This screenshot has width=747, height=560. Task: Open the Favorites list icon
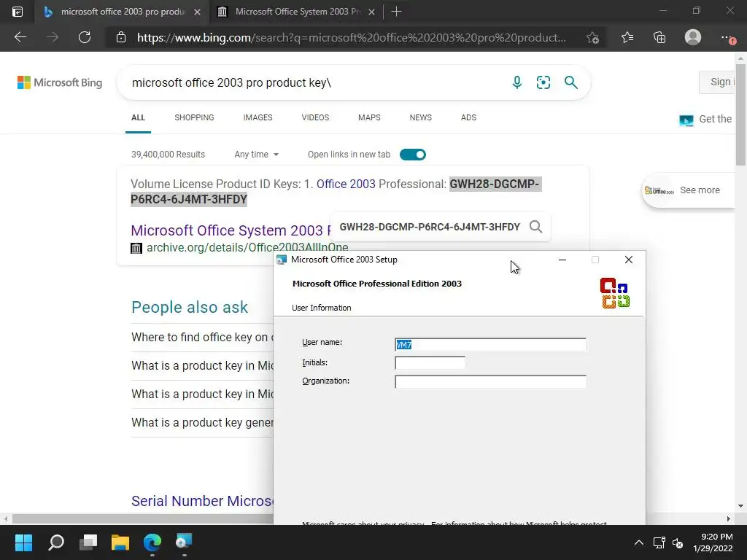pos(627,37)
